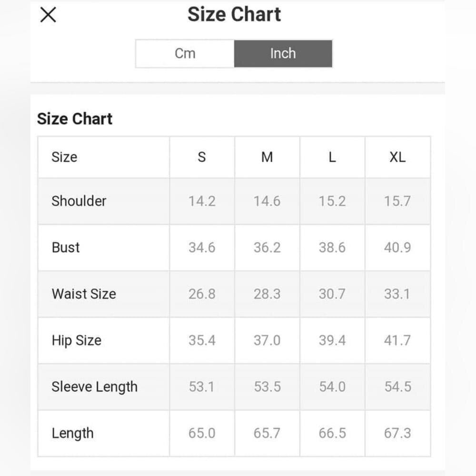Click the S size column header
The height and width of the screenshot is (476, 476).
click(202, 157)
